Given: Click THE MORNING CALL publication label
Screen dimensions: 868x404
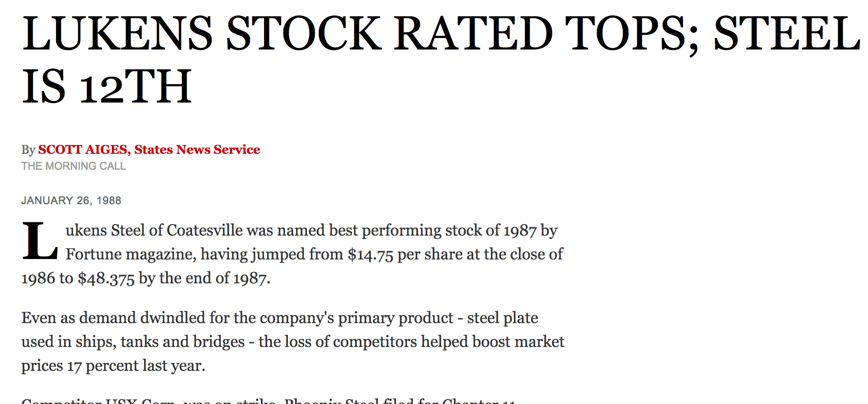Looking at the screenshot, I should (x=73, y=166).
